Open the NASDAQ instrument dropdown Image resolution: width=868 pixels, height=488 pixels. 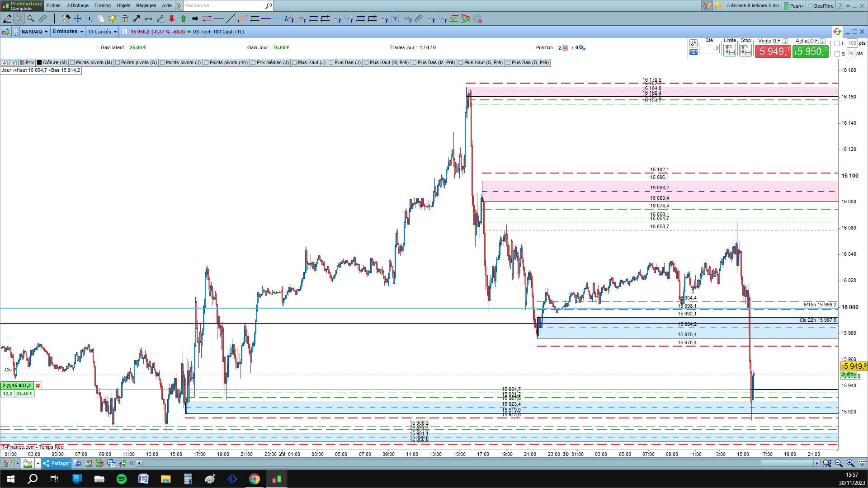[x=34, y=32]
